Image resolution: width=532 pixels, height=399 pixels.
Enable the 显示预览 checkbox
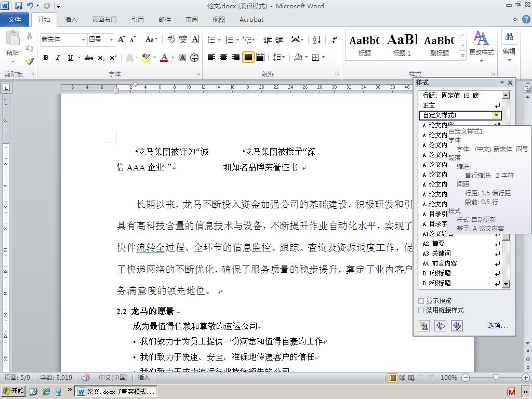[421, 301]
